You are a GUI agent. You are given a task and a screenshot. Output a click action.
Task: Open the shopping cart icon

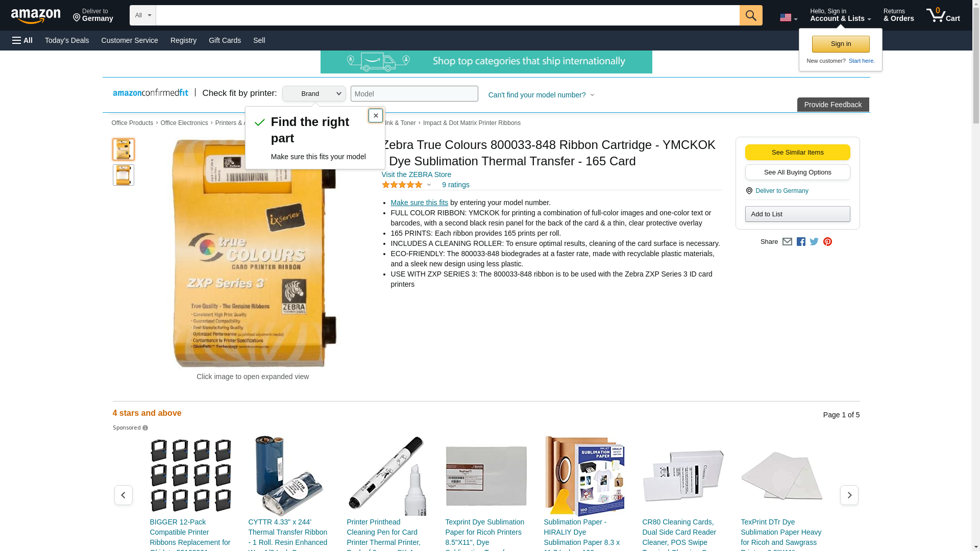(943, 15)
